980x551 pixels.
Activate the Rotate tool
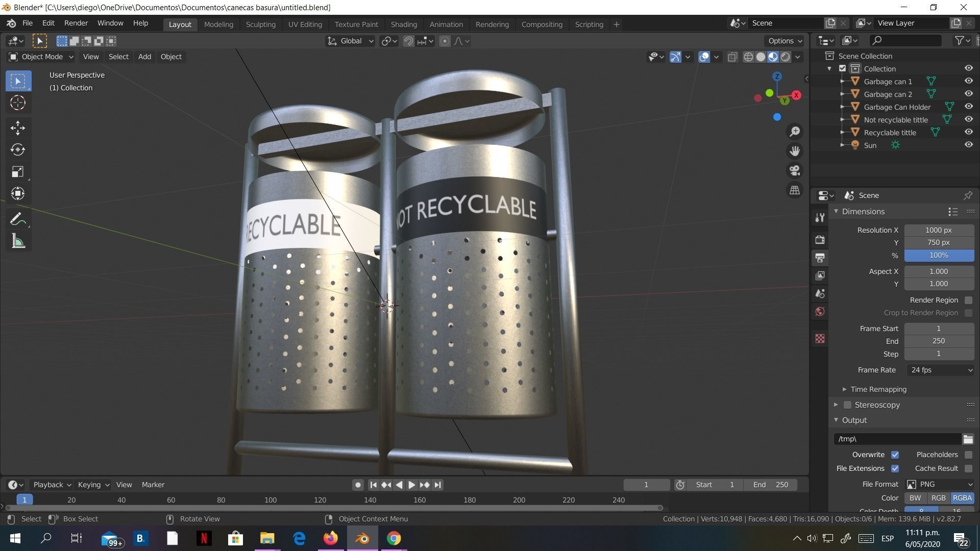(18, 150)
